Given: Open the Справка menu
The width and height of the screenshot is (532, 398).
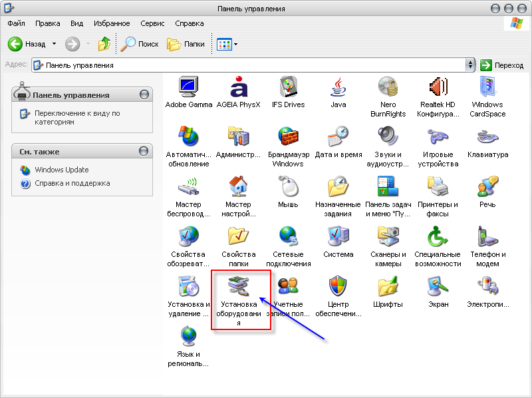Looking at the screenshot, I should (190, 23).
